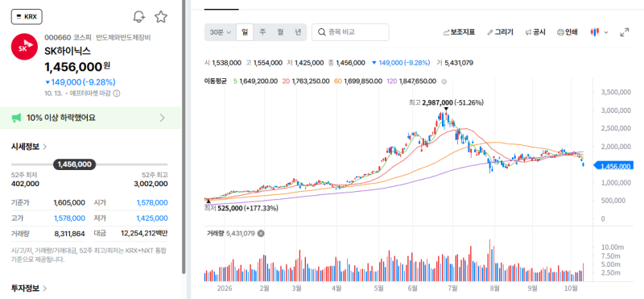The image size is (644, 299).
Task: Open the 반도체와반도체장비 sector link
Action: (x=124, y=37)
